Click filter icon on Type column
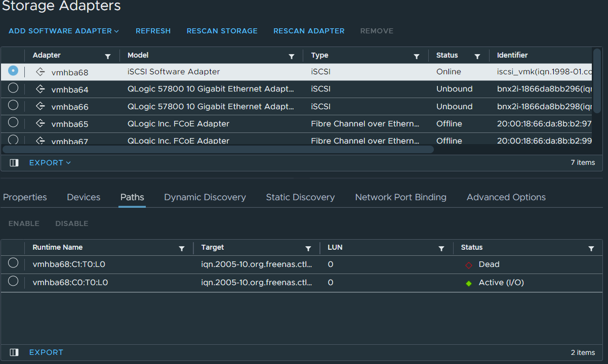 [417, 56]
